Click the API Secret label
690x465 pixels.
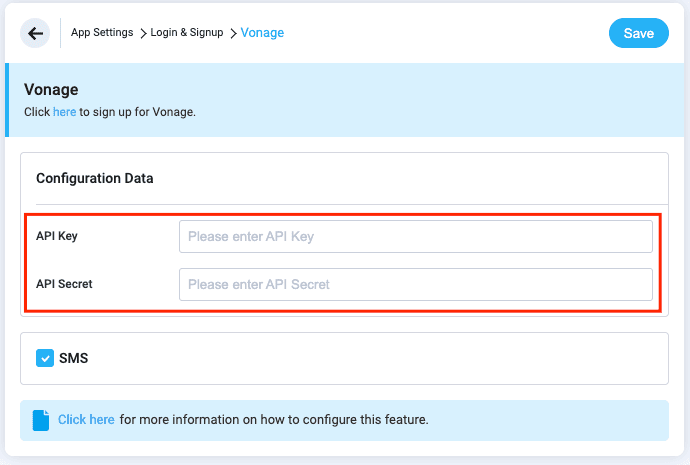(64, 284)
